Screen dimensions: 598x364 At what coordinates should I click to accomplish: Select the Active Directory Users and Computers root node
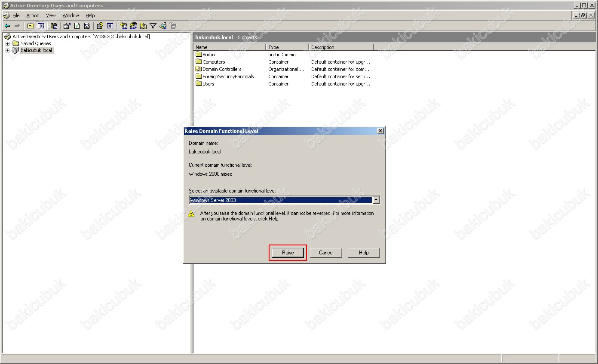pos(81,37)
